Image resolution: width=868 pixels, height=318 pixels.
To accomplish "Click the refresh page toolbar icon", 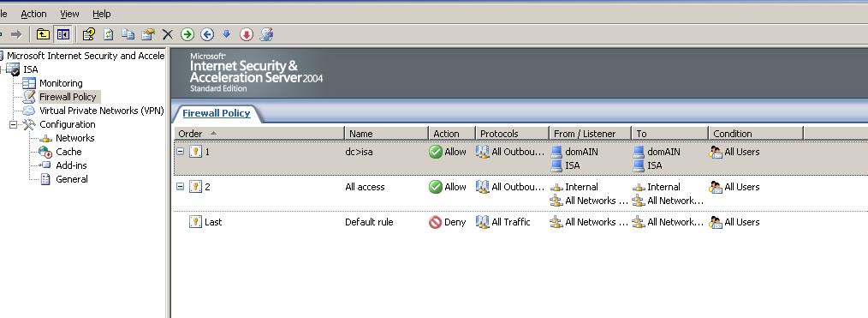I will pyautogui.click(x=109, y=34).
